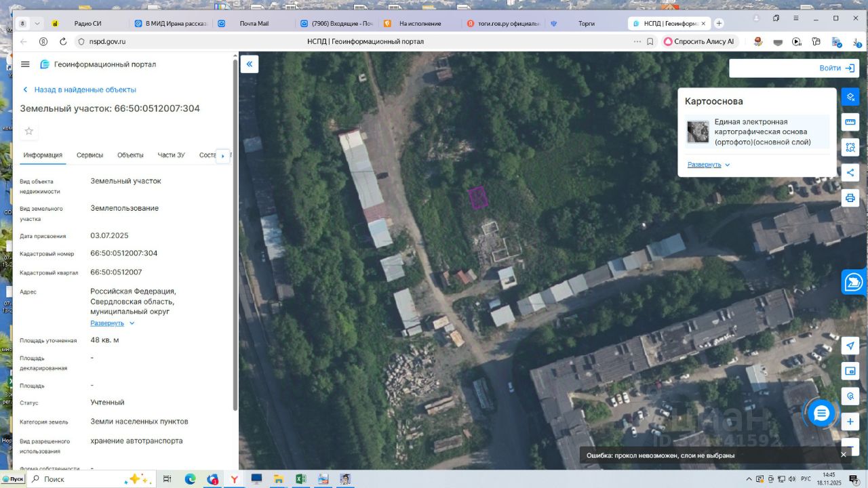Open the browser downloads icon
This screenshot has height=488, width=868.
857,41
